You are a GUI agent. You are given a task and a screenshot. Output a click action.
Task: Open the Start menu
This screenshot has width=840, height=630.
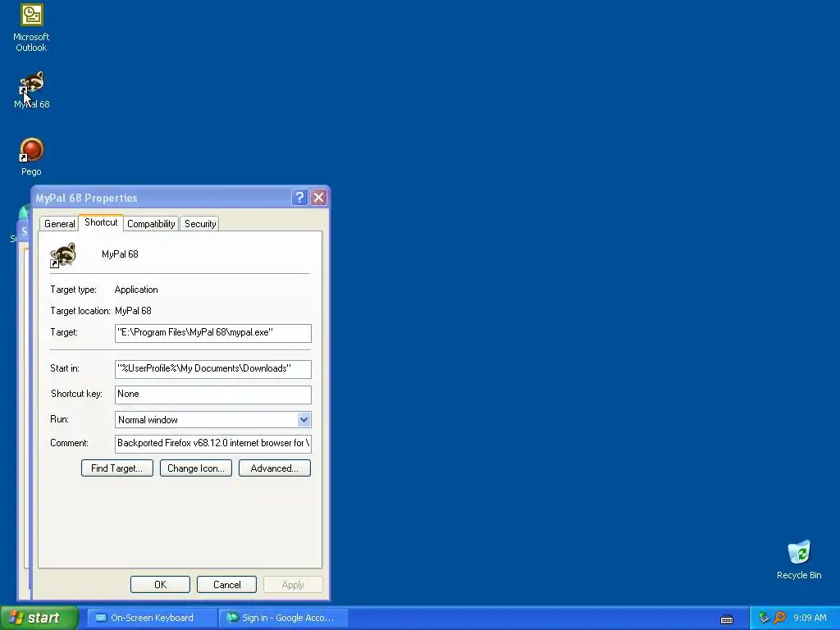pyautogui.click(x=39, y=618)
